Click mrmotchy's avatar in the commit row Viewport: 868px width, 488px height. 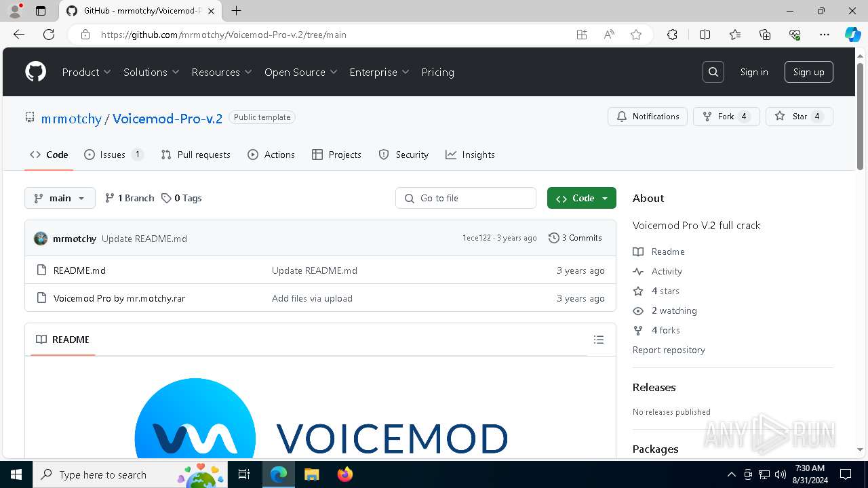click(x=41, y=239)
